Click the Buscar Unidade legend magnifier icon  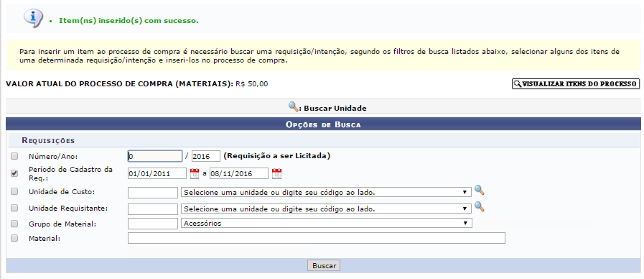(293, 107)
